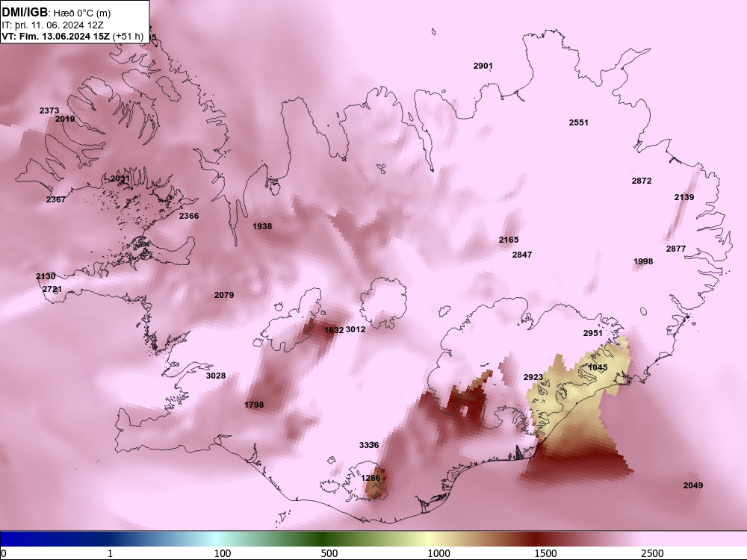This screenshot has width=747, height=560.
Task: Click the value 2551 in the northeast
Action: coord(578,122)
